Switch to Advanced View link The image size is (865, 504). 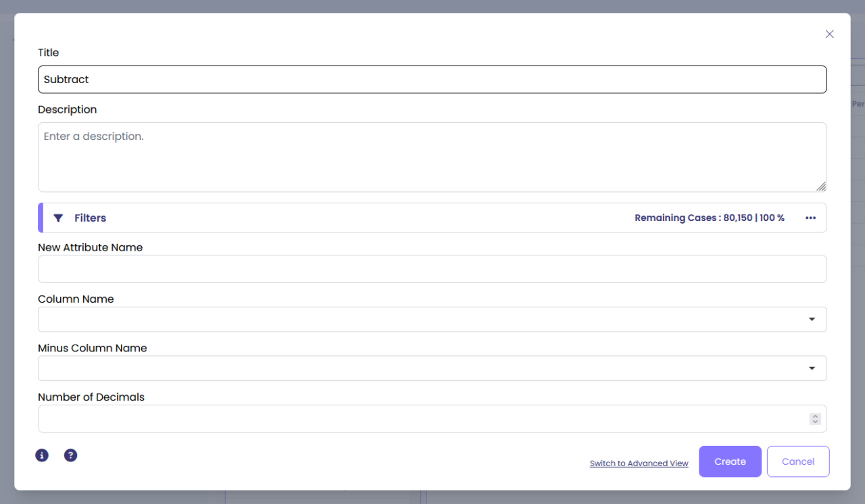coord(639,463)
